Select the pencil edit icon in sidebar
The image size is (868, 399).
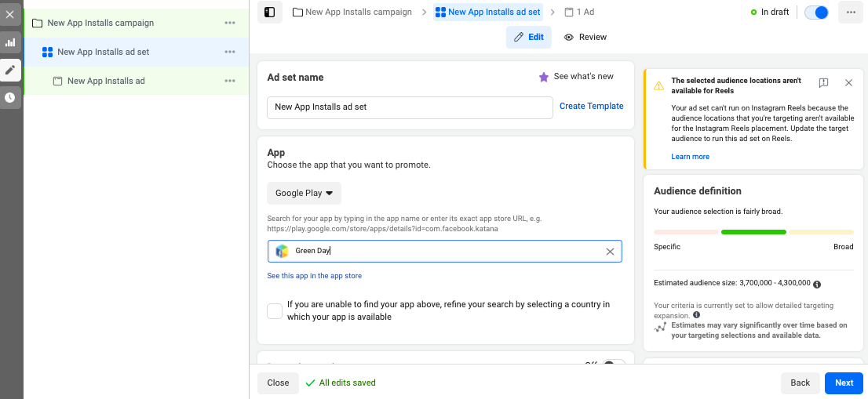10,71
